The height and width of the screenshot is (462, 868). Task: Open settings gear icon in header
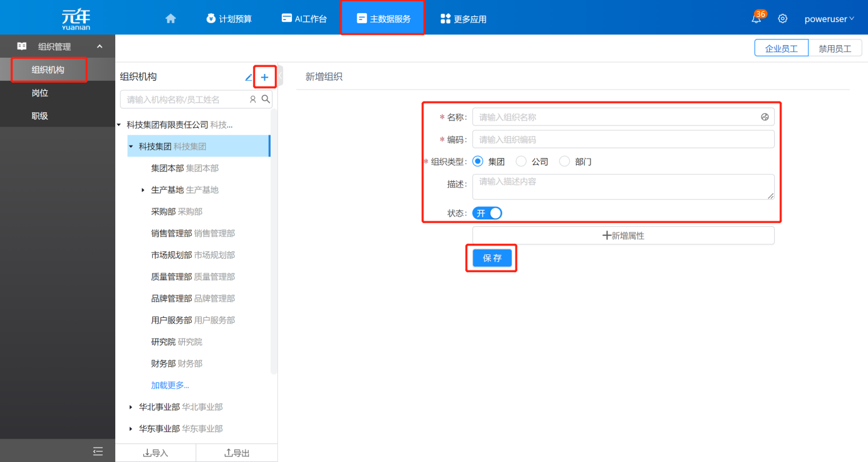[782, 19]
